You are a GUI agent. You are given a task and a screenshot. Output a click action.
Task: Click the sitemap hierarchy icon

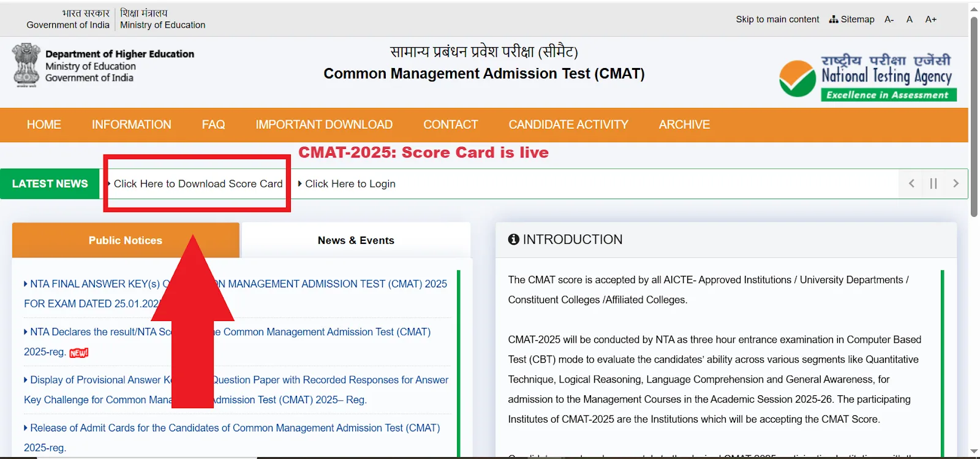[x=834, y=20]
